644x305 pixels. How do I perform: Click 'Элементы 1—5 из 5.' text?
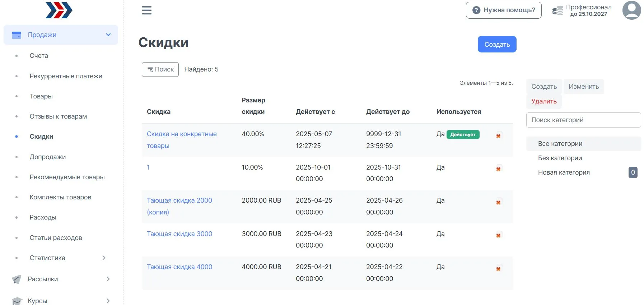coord(486,83)
